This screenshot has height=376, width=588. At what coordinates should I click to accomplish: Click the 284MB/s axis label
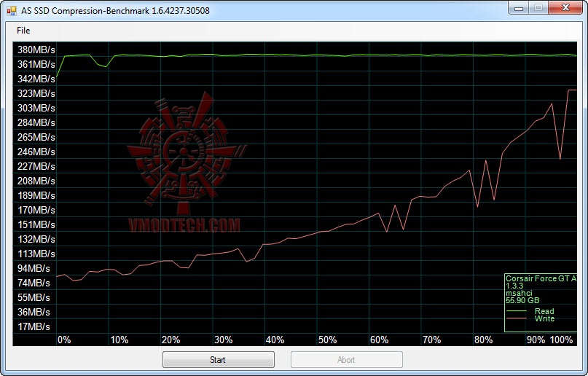tap(36, 123)
